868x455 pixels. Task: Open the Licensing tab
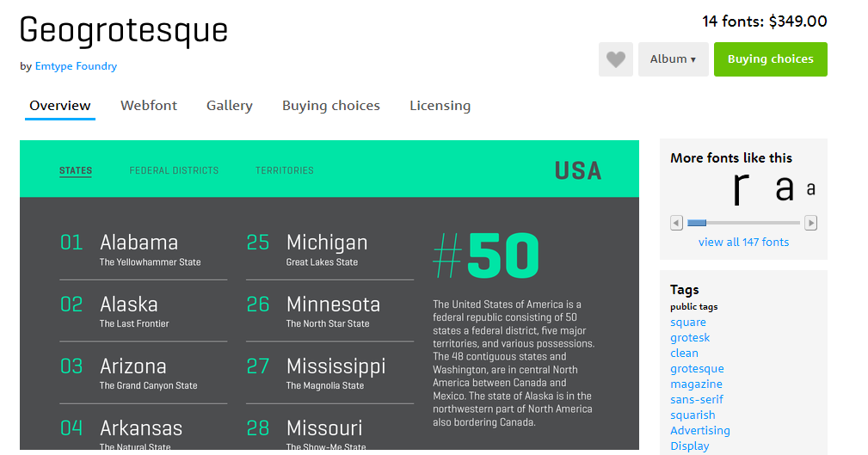click(x=440, y=106)
